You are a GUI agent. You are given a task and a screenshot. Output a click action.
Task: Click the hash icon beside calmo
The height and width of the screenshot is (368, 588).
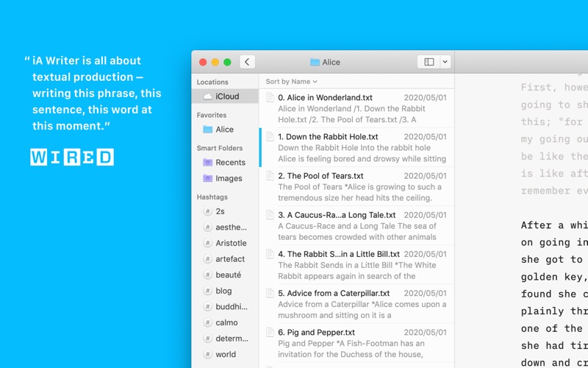tap(207, 322)
